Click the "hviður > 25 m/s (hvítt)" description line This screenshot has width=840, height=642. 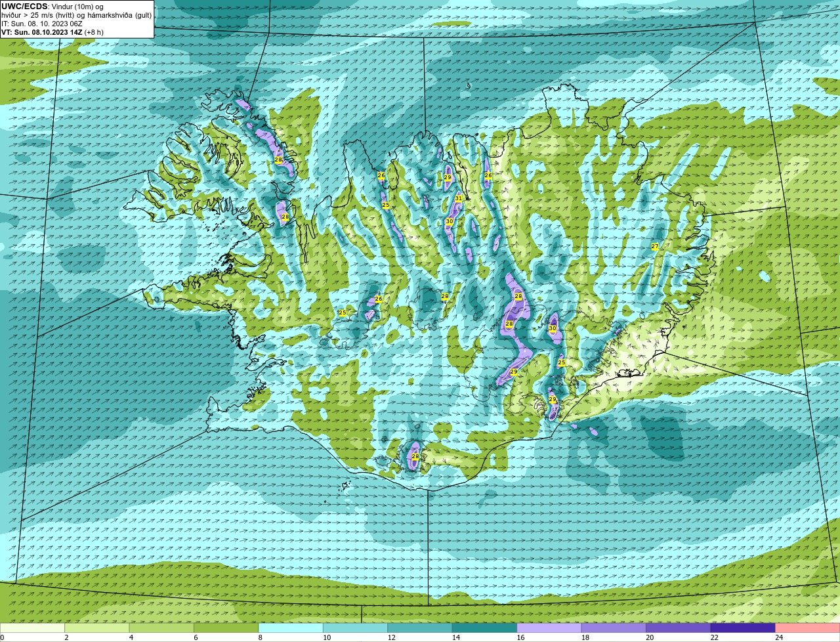point(76,15)
